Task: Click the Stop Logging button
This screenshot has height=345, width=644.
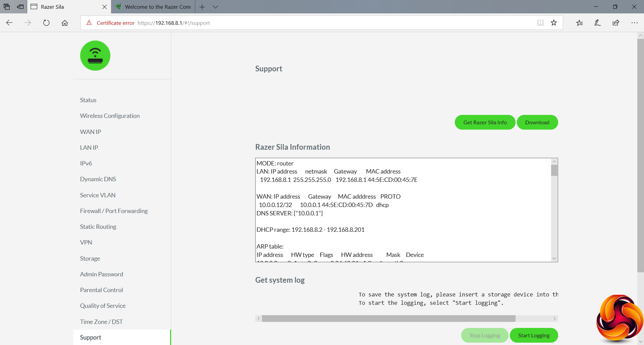Action: (485, 335)
